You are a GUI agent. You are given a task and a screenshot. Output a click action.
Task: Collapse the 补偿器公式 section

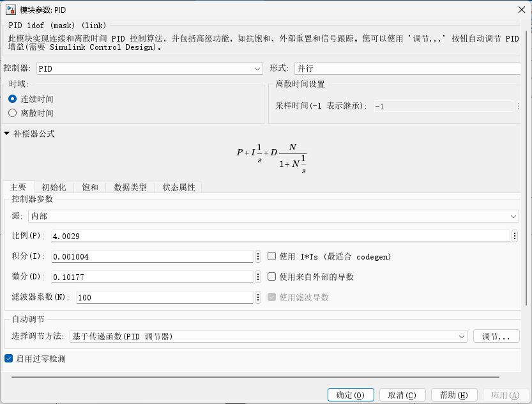[7, 134]
